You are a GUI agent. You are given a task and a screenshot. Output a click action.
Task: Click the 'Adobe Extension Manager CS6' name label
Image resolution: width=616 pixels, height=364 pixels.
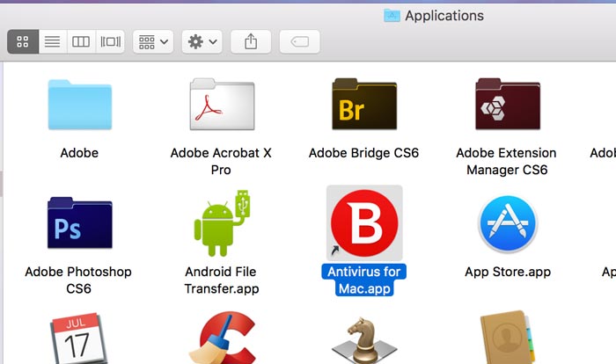point(506,161)
